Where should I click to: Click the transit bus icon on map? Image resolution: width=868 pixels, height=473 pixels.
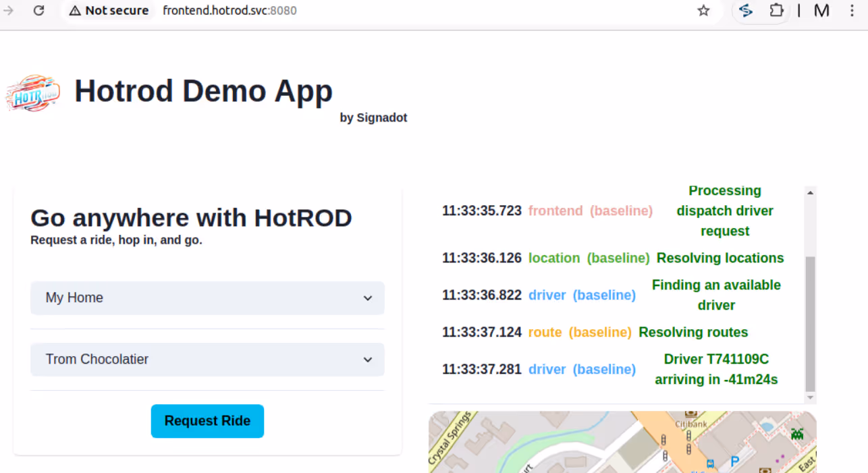(x=710, y=463)
